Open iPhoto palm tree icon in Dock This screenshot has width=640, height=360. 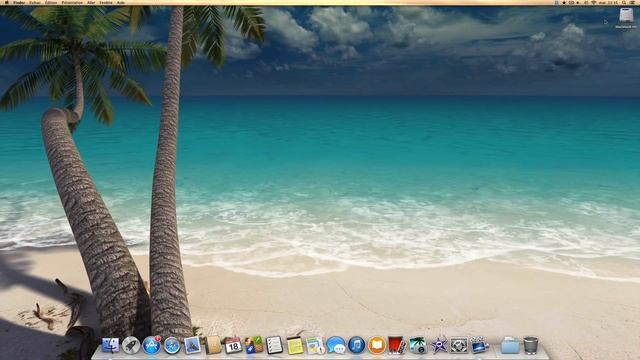418,345
